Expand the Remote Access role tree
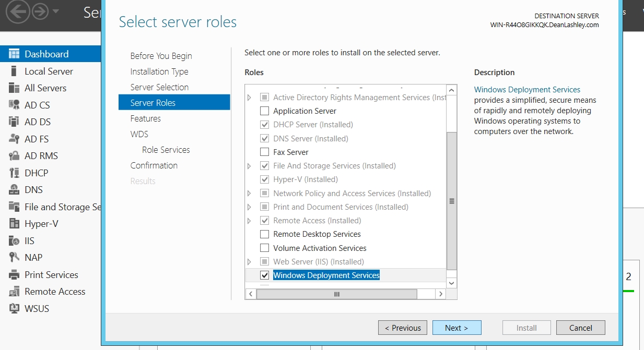 point(250,221)
